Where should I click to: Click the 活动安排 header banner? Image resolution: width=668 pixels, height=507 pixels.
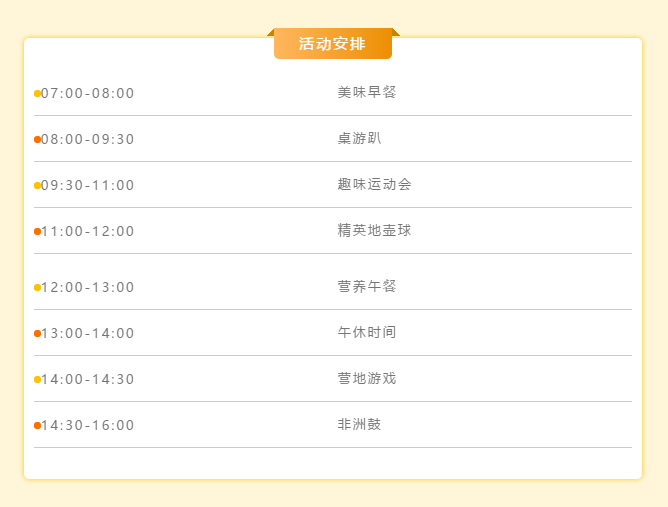coord(333,43)
